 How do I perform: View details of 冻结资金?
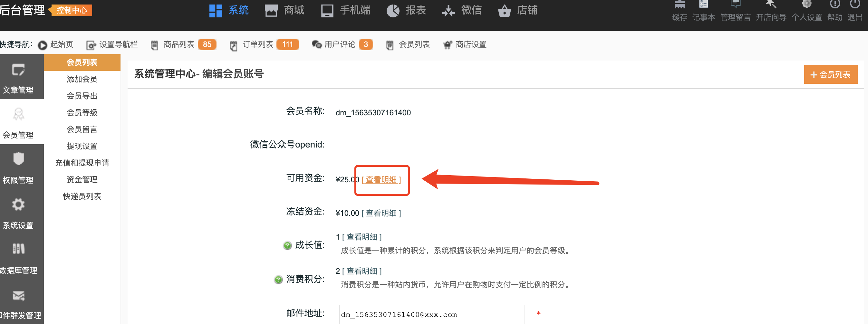(x=381, y=213)
